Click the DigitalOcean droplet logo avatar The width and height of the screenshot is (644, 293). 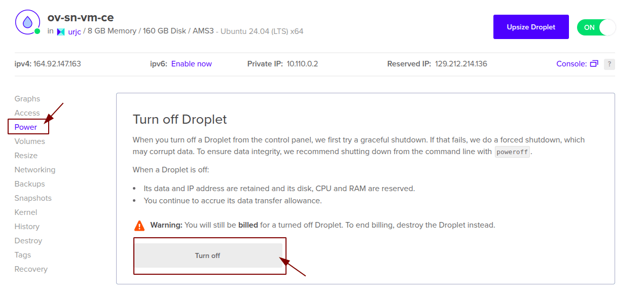pyautogui.click(x=27, y=22)
